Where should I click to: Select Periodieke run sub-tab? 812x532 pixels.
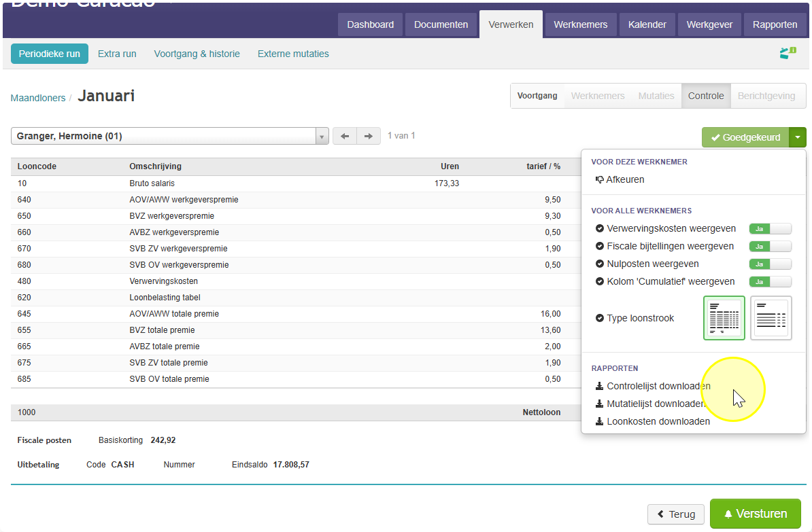(49, 54)
